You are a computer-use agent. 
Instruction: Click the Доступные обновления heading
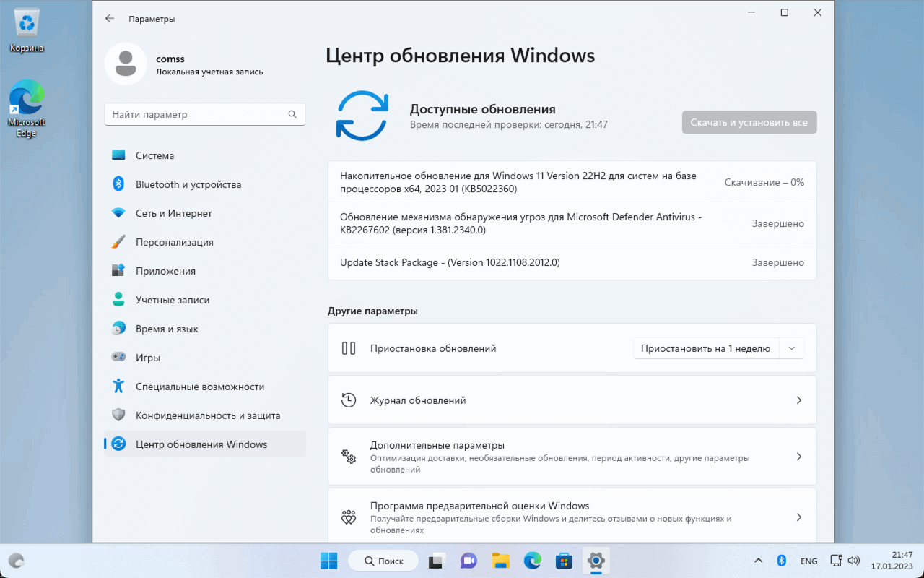pyautogui.click(x=483, y=109)
